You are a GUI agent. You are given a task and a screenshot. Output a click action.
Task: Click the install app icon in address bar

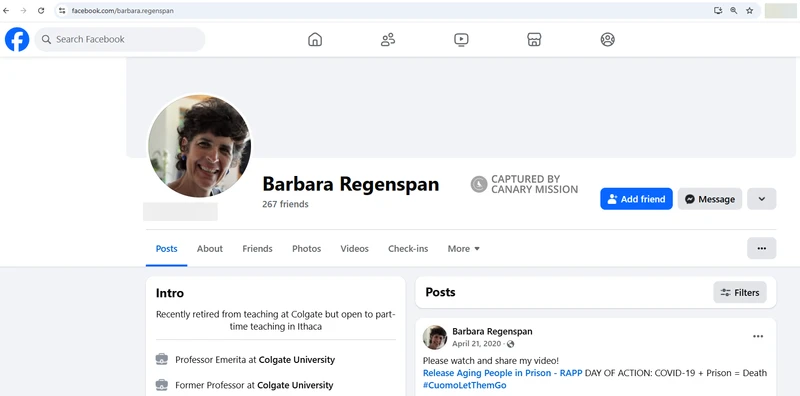pos(718,10)
